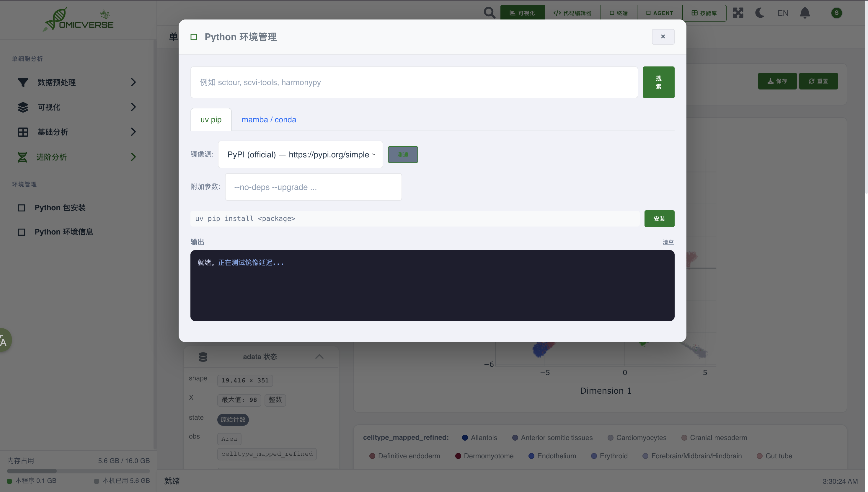The height and width of the screenshot is (492, 868).
Task: Toggle the Erythroid legend entry
Action: coord(609,456)
